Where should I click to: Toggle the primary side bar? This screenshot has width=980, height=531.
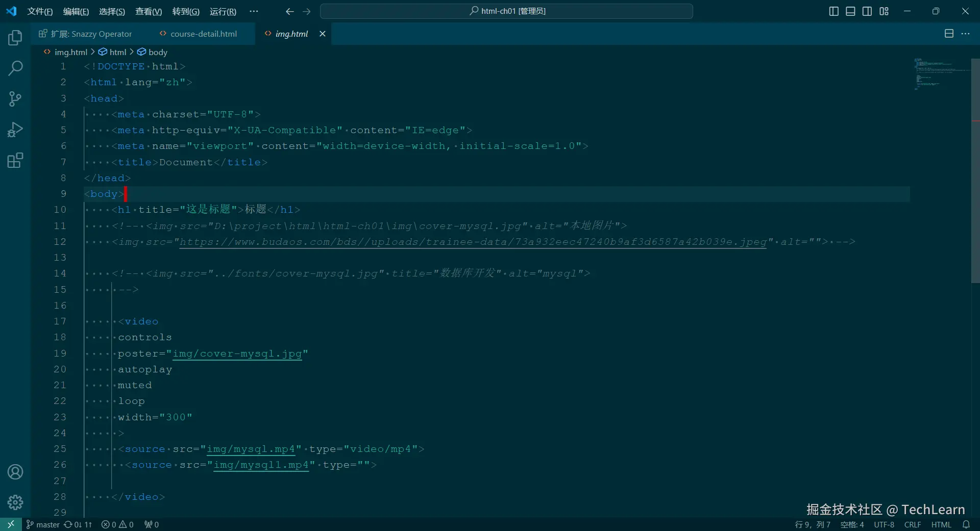click(x=834, y=11)
